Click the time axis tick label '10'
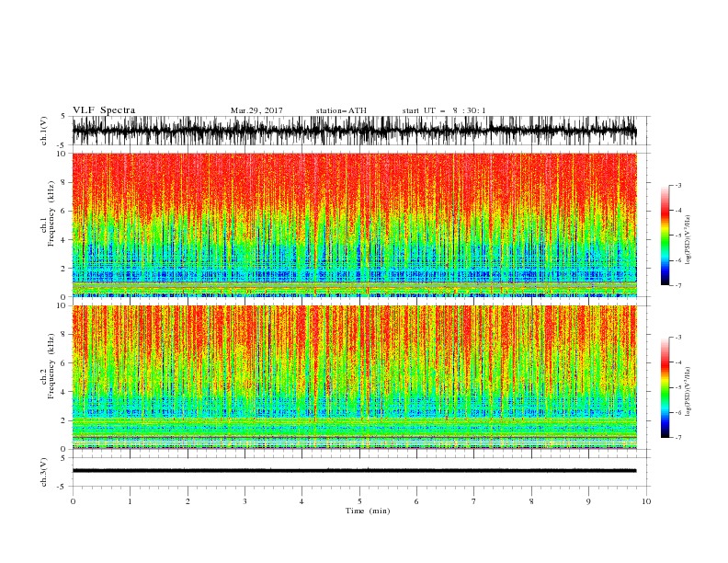This screenshot has width=728, height=563. [x=646, y=501]
